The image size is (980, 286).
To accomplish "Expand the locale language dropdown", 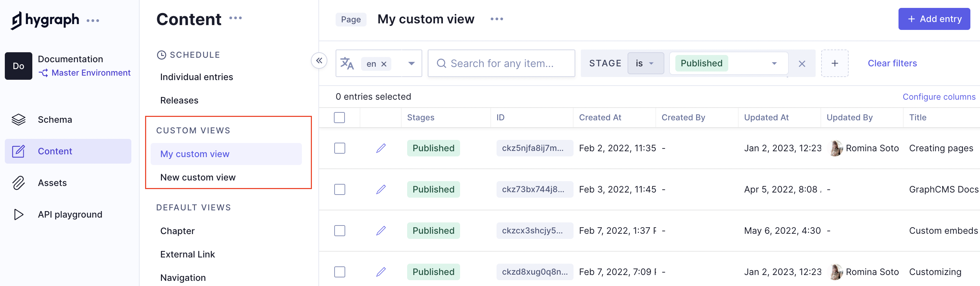I will (x=411, y=64).
